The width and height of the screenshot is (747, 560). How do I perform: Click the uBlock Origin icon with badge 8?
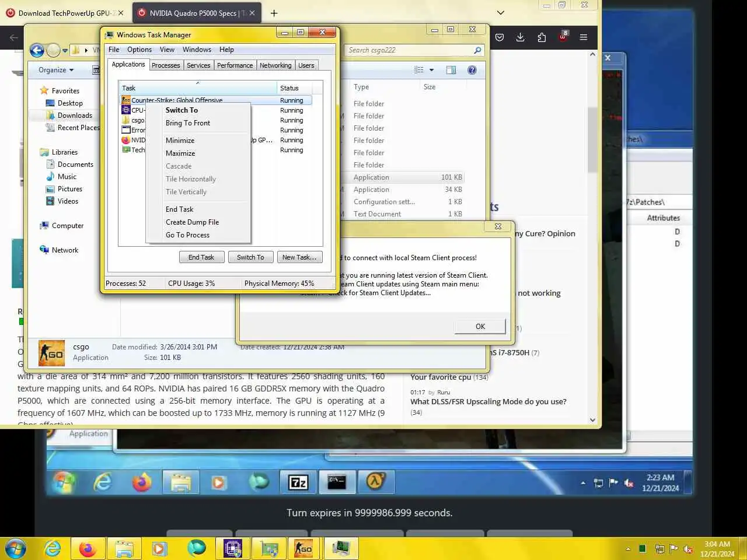[563, 37]
